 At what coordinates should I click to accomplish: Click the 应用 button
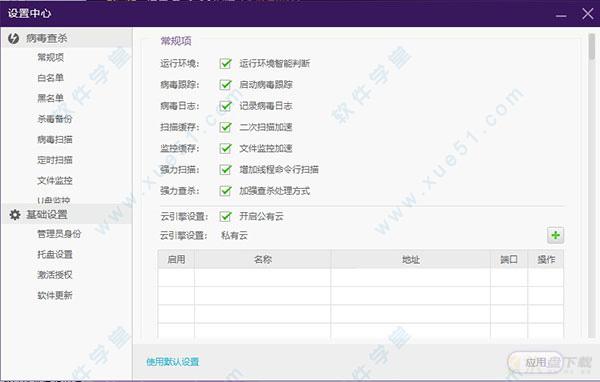536,362
